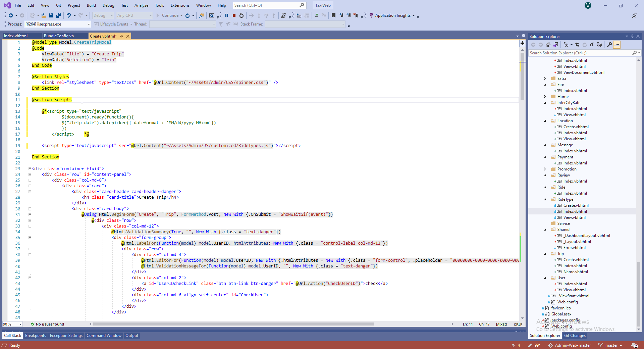The height and width of the screenshot is (349, 644).
Task: Click the Pending Changes Filter clock icon
Action: coord(566,45)
